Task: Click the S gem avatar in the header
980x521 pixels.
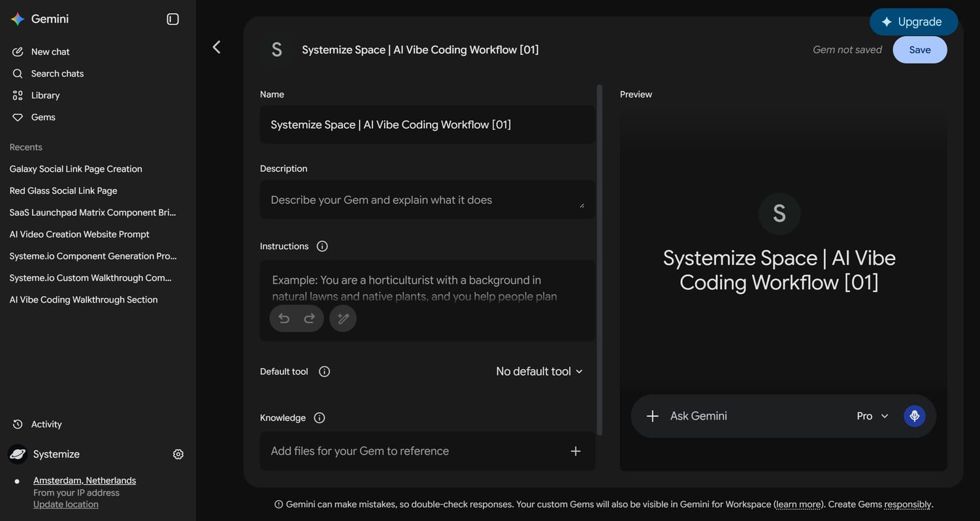Action: click(x=276, y=50)
